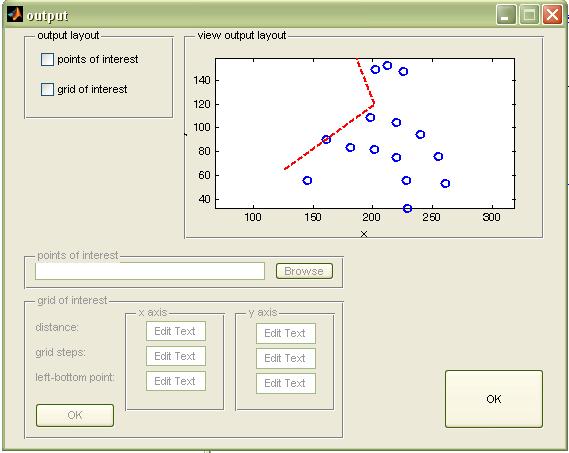Enable the grid of interest checkbox
Screen dimensions: 569x453
click(x=48, y=89)
